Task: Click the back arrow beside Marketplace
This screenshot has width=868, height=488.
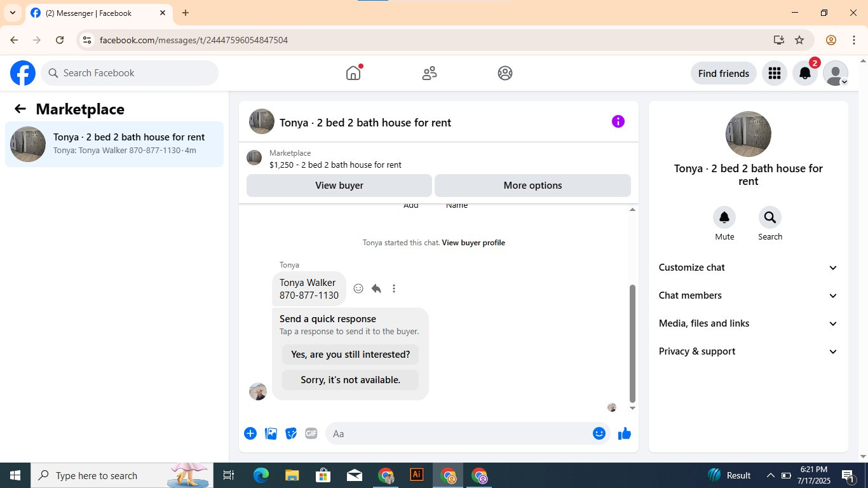Action: 20,109
